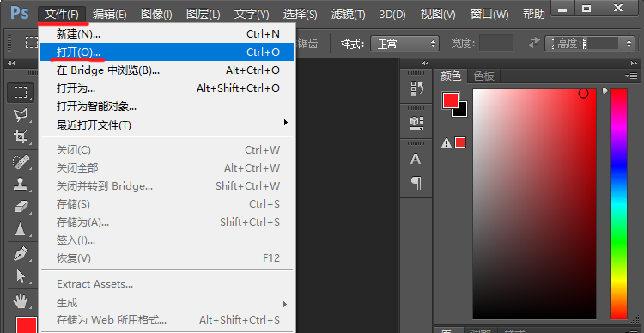
Task: Choose 打开(O)... from the File menu
Action: pyautogui.click(x=167, y=51)
